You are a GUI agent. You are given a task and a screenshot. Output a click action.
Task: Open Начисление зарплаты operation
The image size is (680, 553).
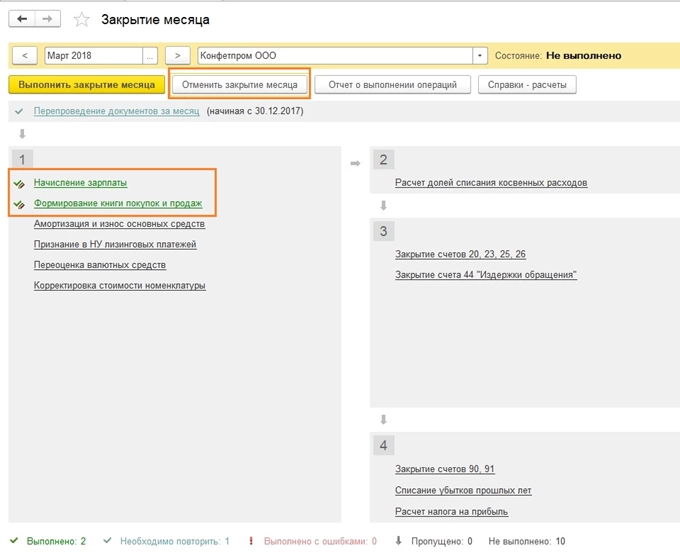tap(80, 183)
